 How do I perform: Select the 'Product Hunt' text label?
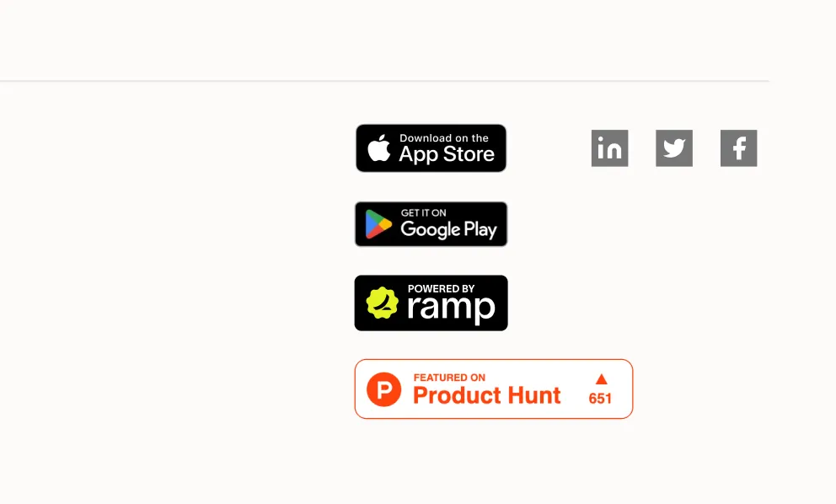[x=487, y=395]
